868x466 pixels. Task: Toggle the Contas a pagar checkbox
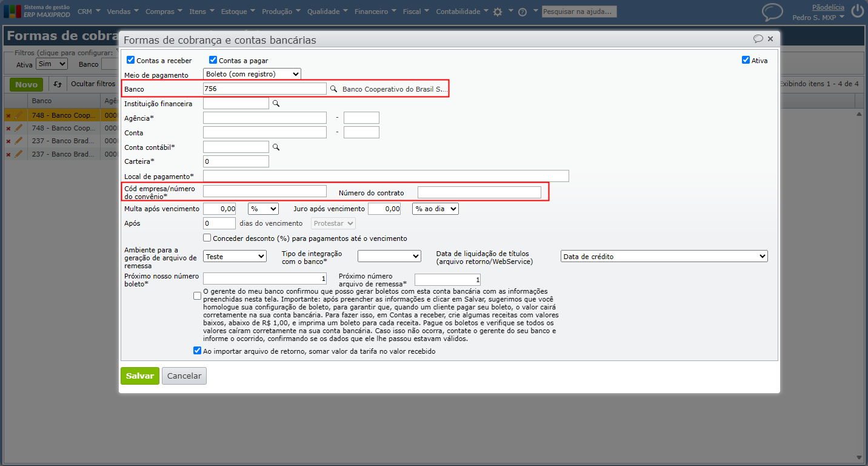pyautogui.click(x=213, y=60)
